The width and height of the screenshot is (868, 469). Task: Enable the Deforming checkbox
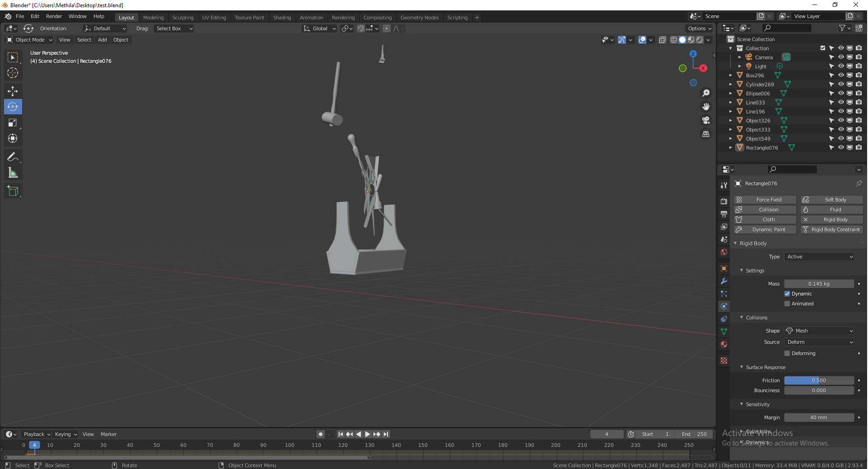click(x=787, y=353)
